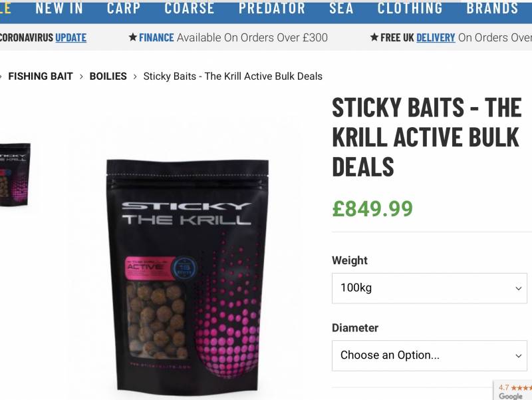Image resolution: width=532 pixels, height=400 pixels.
Task: Expand the Diameter Choose an Option dropdown
Action: [430, 355]
